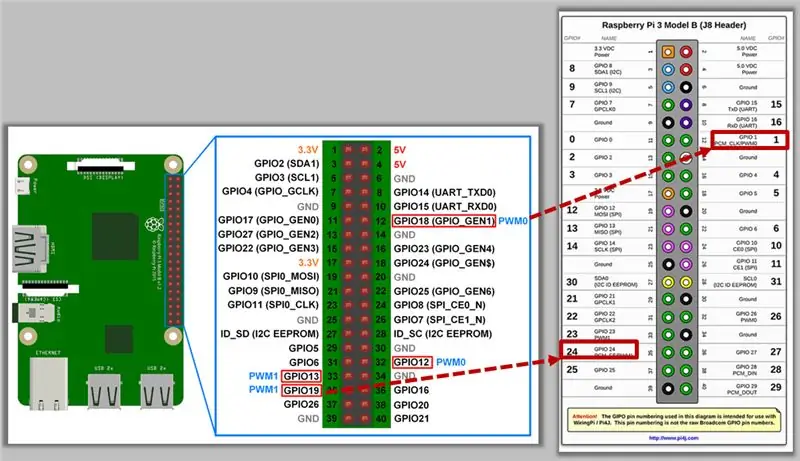The image size is (800, 461).
Task: Select the HDMI port on the Pi board
Action: coord(30,249)
